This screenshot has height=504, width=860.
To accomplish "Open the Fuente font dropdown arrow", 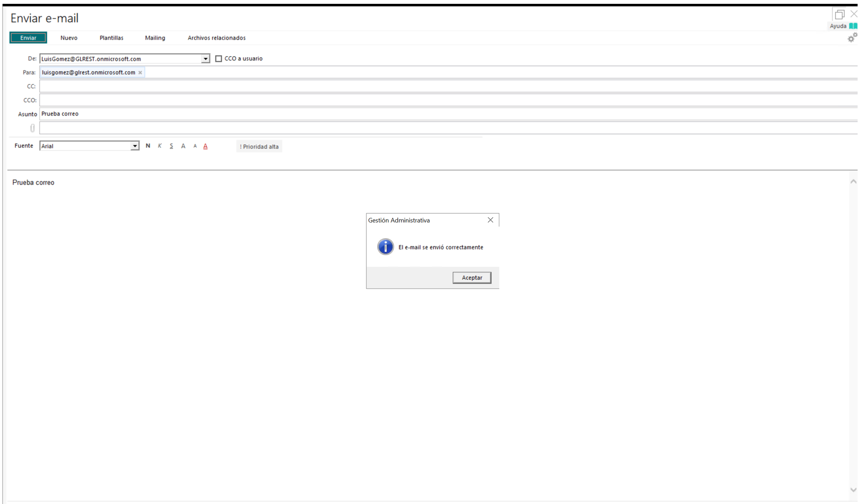I will tap(135, 146).
